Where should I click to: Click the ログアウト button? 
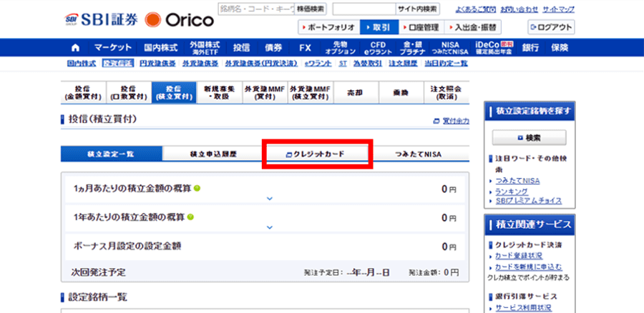point(552,27)
